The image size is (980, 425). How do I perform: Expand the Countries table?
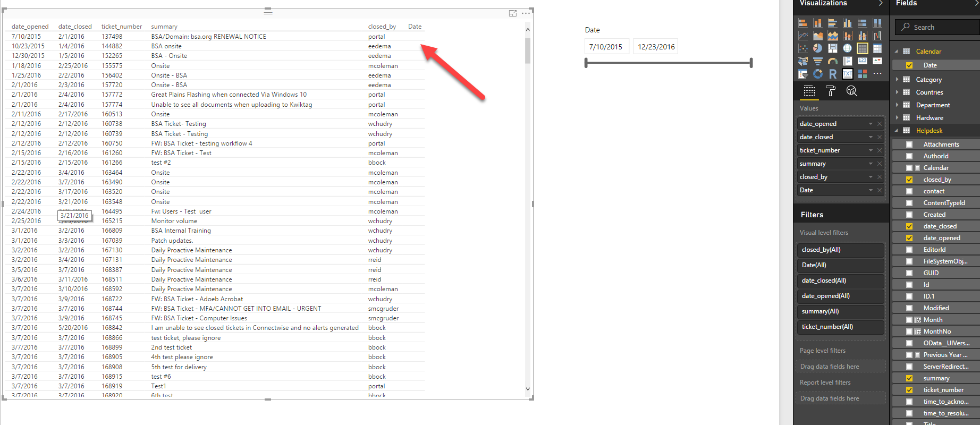tap(897, 92)
